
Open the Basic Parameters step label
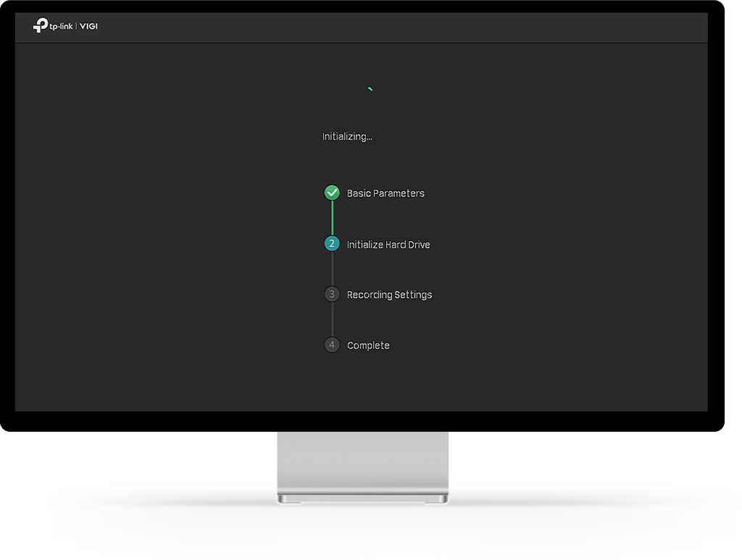(385, 193)
